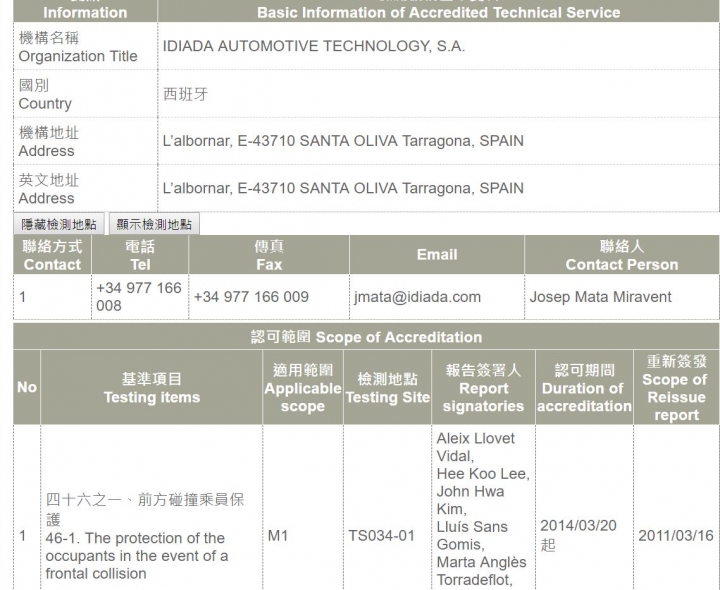Click the Testing items column header
The width and height of the screenshot is (720, 590).
tap(152, 388)
